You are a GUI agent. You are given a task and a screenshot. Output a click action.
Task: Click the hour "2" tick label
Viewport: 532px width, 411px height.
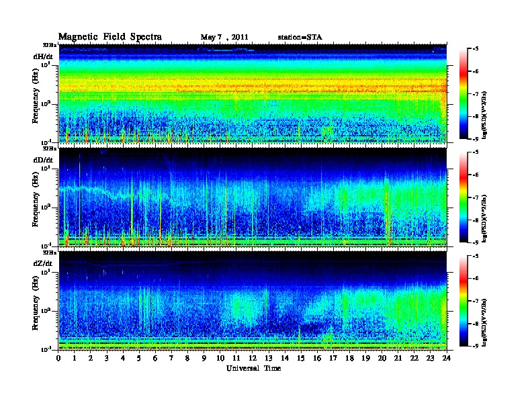pyautogui.click(x=91, y=358)
